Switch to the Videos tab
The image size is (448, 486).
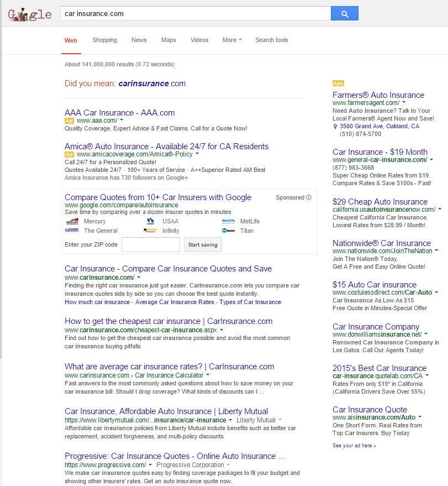[x=199, y=40]
